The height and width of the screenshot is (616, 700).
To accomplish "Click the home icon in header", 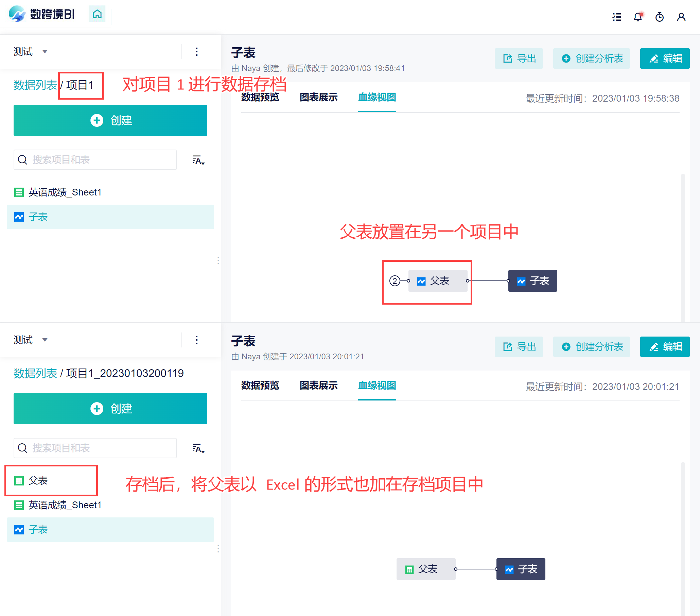I will (x=97, y=14).
